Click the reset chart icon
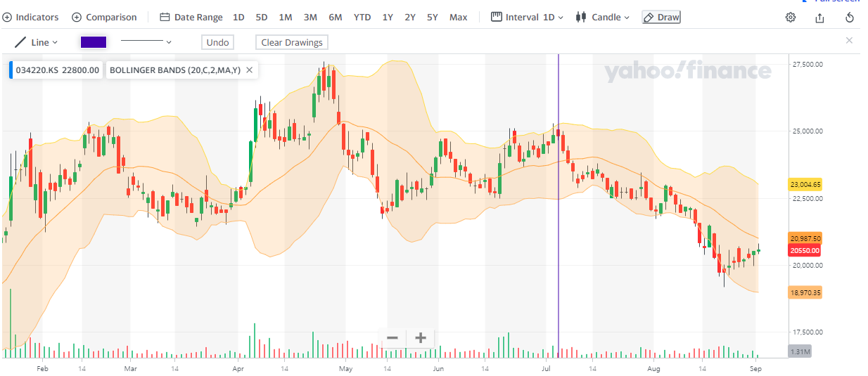The image size is (868, 376). 850,18
